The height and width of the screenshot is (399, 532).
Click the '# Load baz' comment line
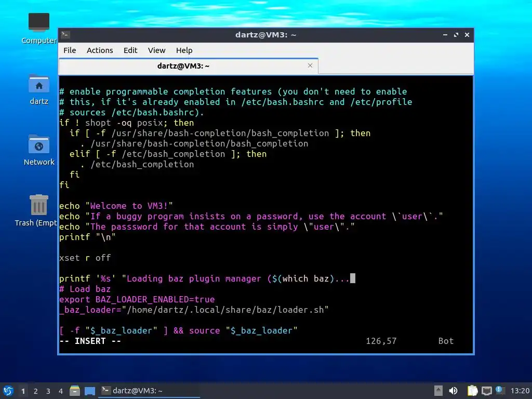[85, 289]
